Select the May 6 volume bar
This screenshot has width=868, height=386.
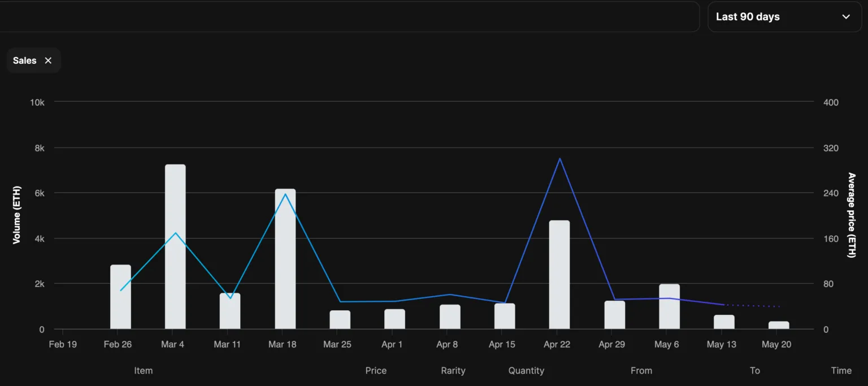669,306
